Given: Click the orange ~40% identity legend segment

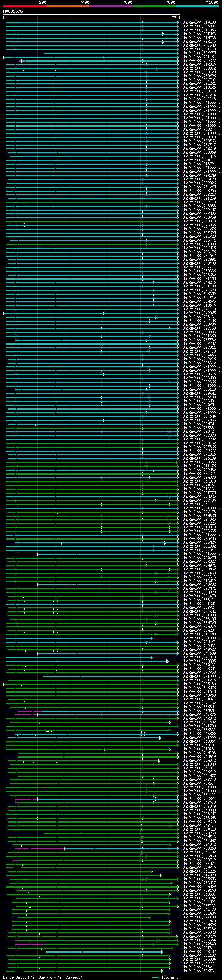Looking at the screenshot, I should tap(68, 6).
